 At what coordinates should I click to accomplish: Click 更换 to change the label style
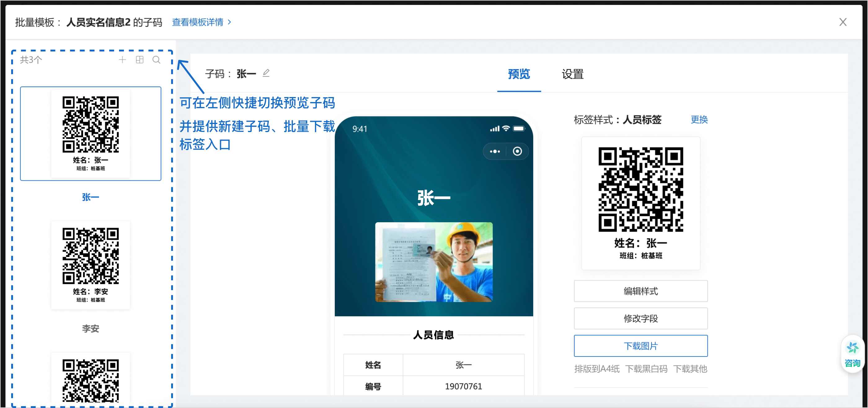(x=699, y=119)
